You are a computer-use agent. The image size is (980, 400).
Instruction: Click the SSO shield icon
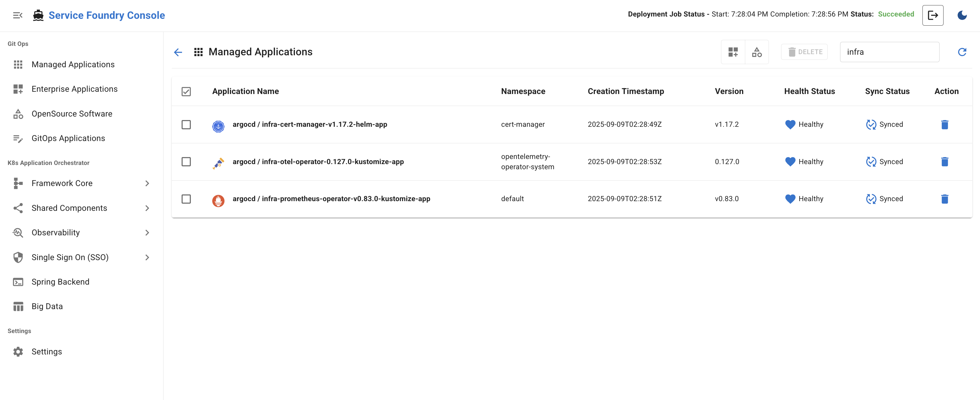coord(18,258)
